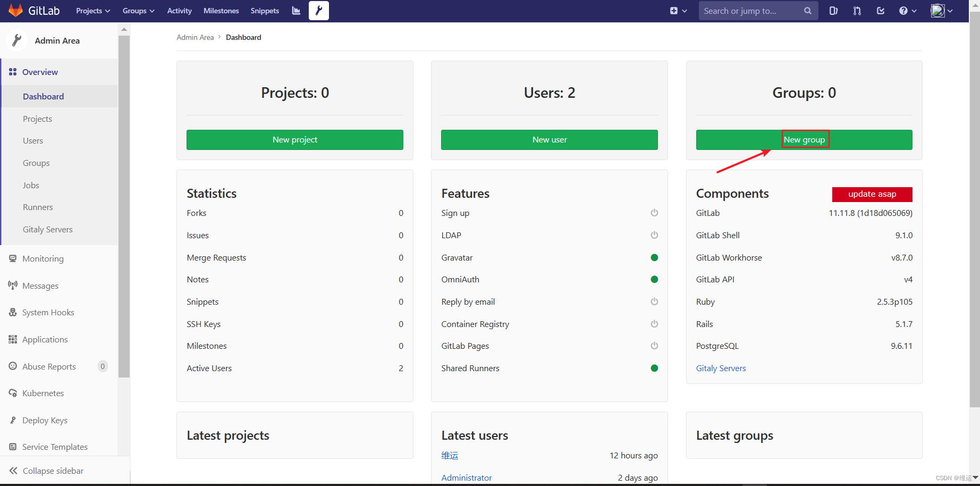Screen dimensions: 980x486
Task: Click the Sign up power status icon
Action: click(654, 213)
